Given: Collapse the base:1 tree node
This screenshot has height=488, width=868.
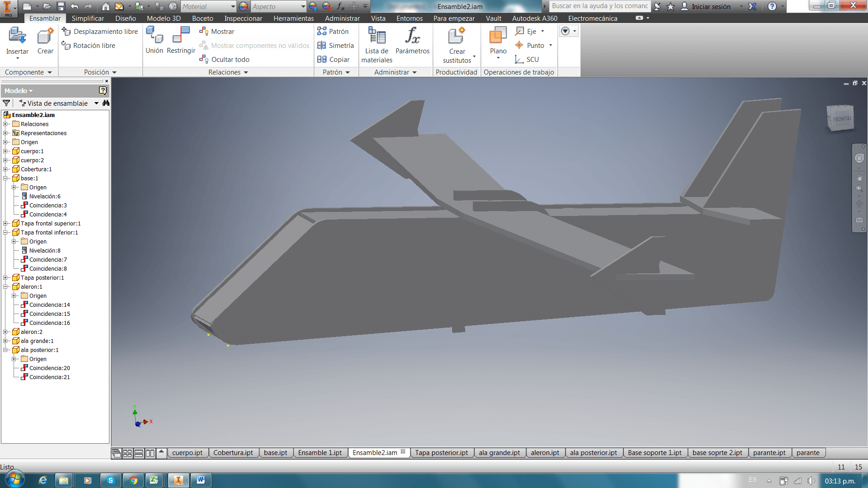Looking at the screenshot, I should [5, 178].
